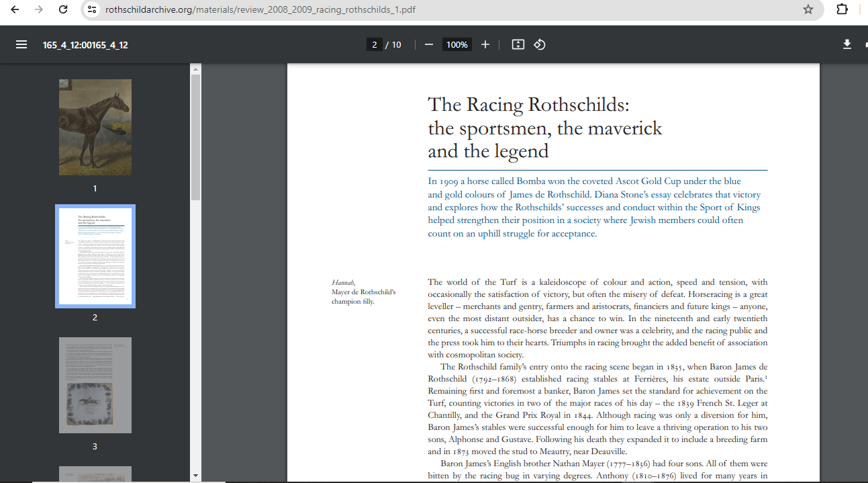
Task: Open the browser extensions menu
Action: tap(842, 9)
